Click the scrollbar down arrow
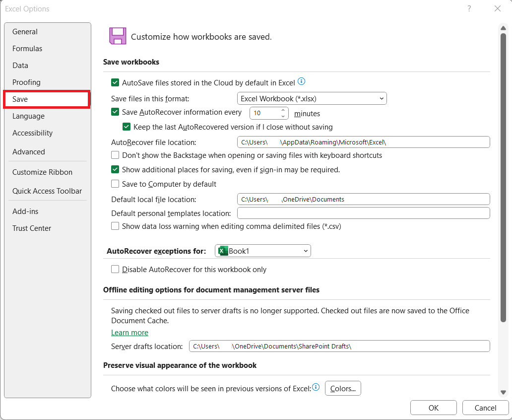 [x=503, y=392]
